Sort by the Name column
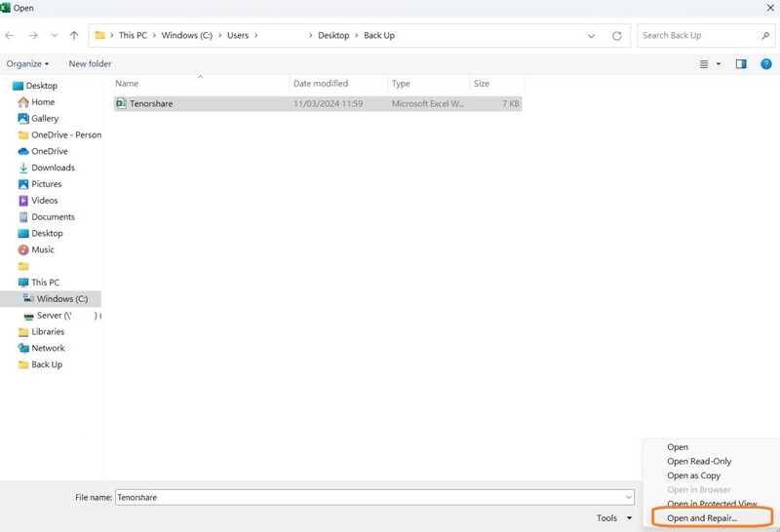The width and height of the screenshot is (780, 532). click(127, 84)
